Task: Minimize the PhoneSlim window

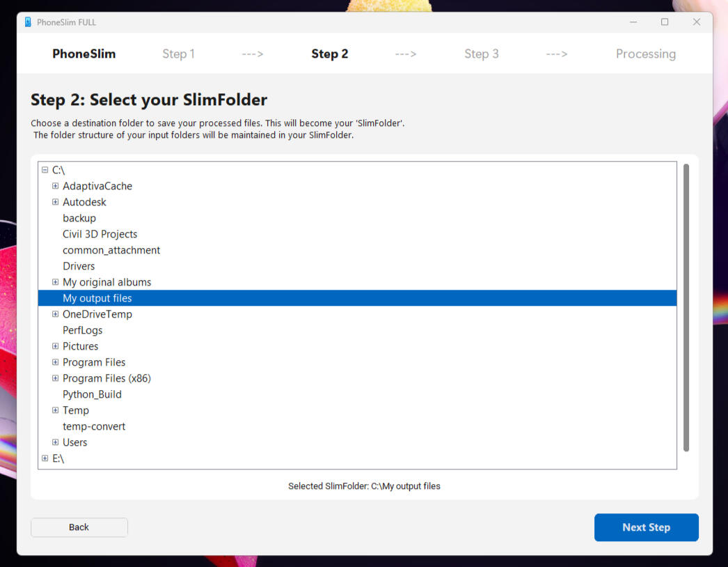Action: (633, 22)
